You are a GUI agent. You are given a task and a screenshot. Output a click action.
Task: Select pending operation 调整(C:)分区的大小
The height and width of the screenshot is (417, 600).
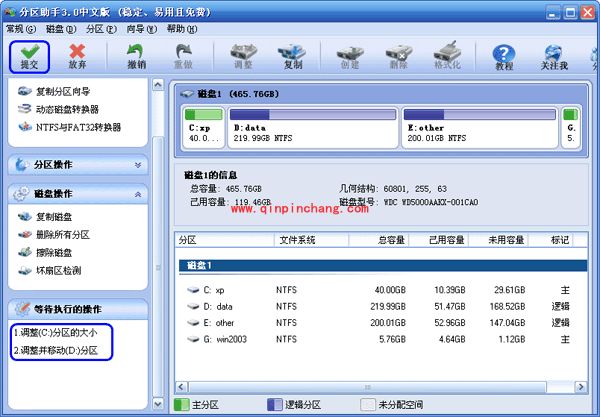click(58, 332)
